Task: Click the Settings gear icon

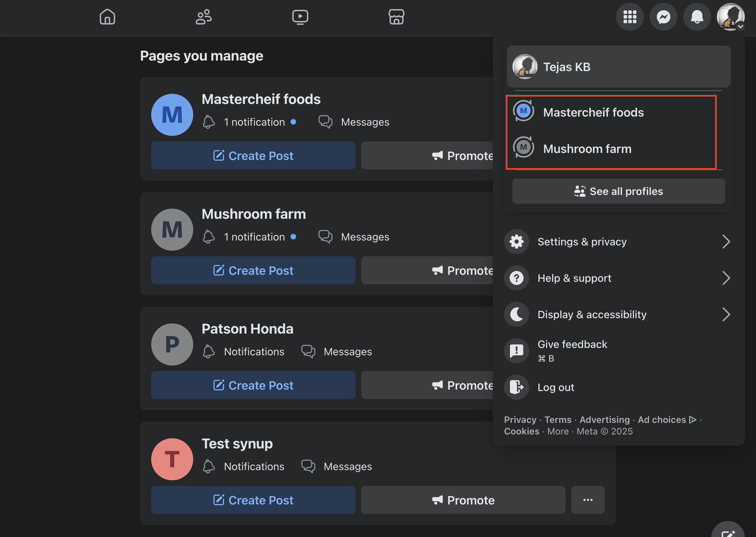Action: [x=517, y=242]
